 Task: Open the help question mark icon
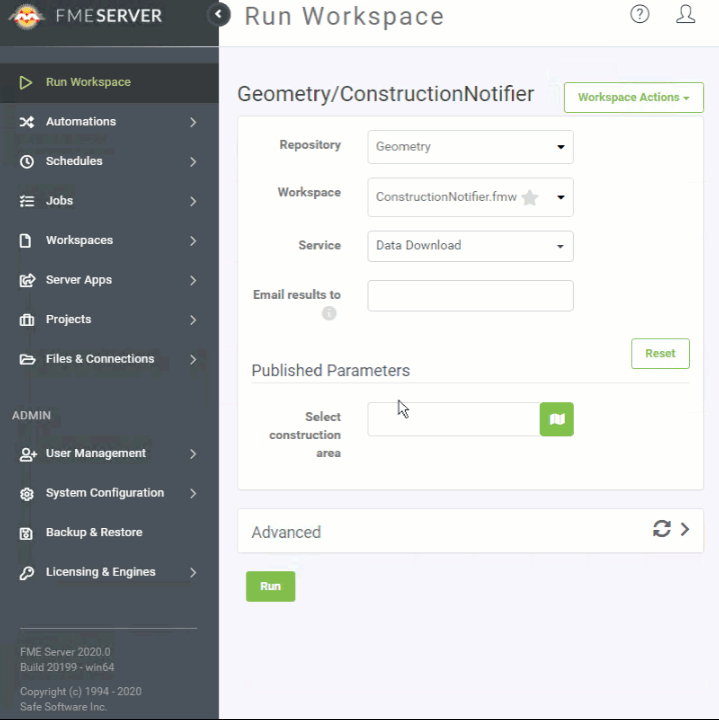click(x=640, y=14)
